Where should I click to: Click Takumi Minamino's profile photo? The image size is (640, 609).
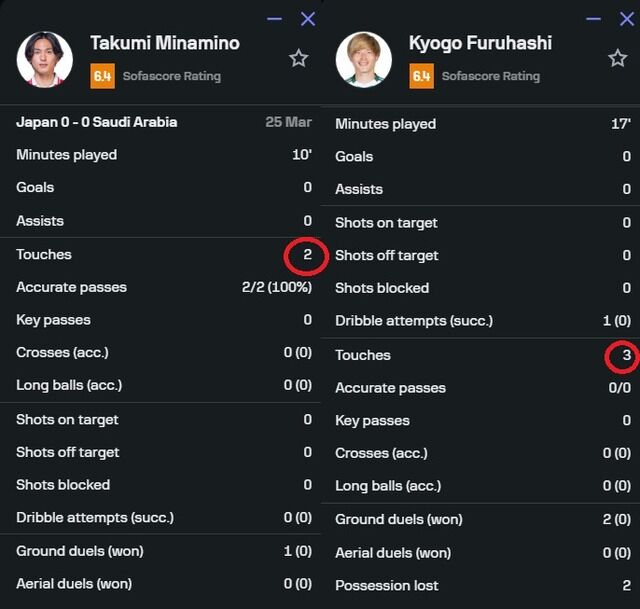[x=45, y=59]
